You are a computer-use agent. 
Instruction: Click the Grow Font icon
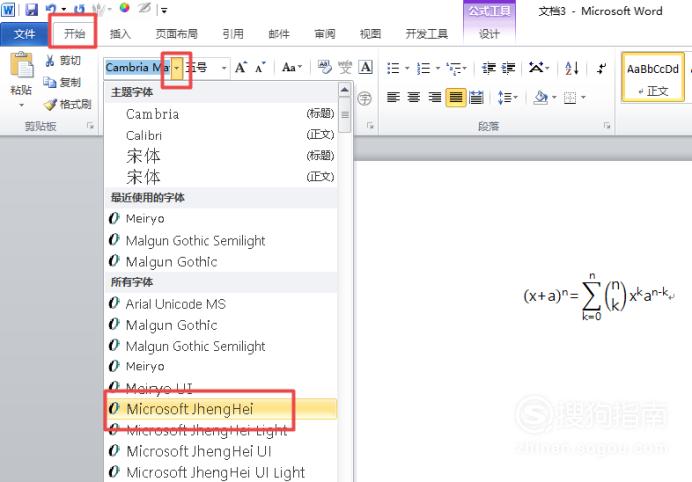(x=241, y=68)
